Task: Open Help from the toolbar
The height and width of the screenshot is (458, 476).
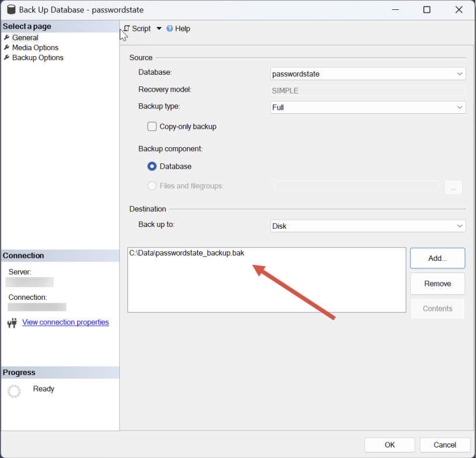Action: (179, 29)
